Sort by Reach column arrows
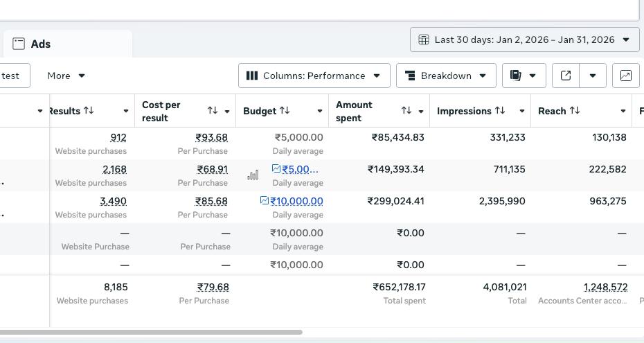The height and width of the screenshot is (343, 644). [573, 111]
